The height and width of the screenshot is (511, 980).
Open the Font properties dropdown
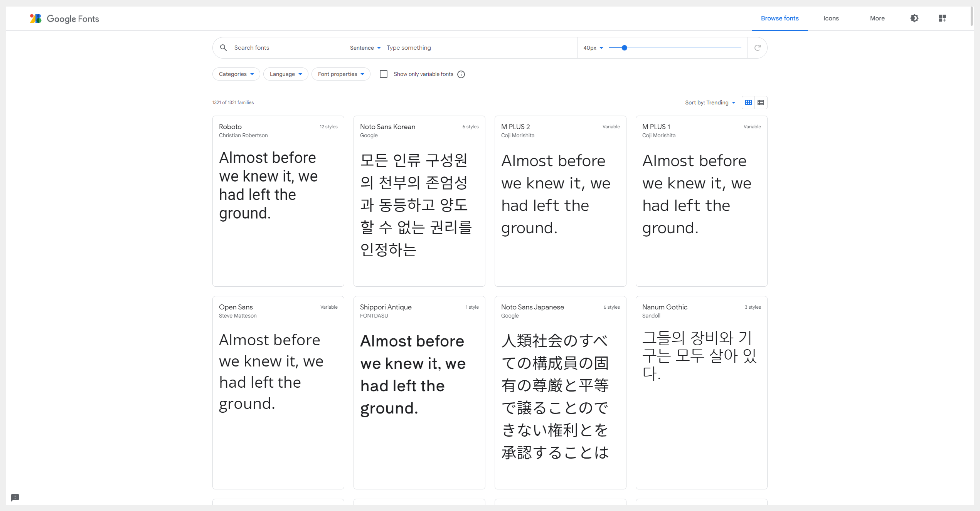pos(341,74)
